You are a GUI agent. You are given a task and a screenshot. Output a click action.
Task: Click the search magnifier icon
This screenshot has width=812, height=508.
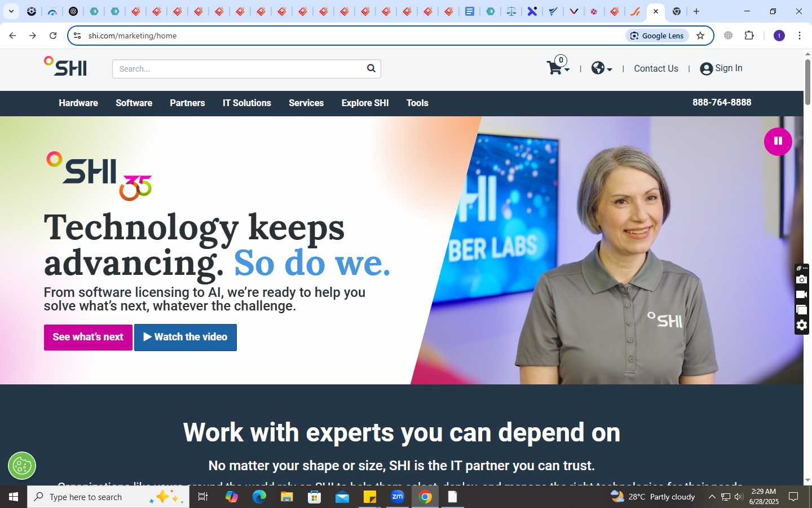(371, 68)
